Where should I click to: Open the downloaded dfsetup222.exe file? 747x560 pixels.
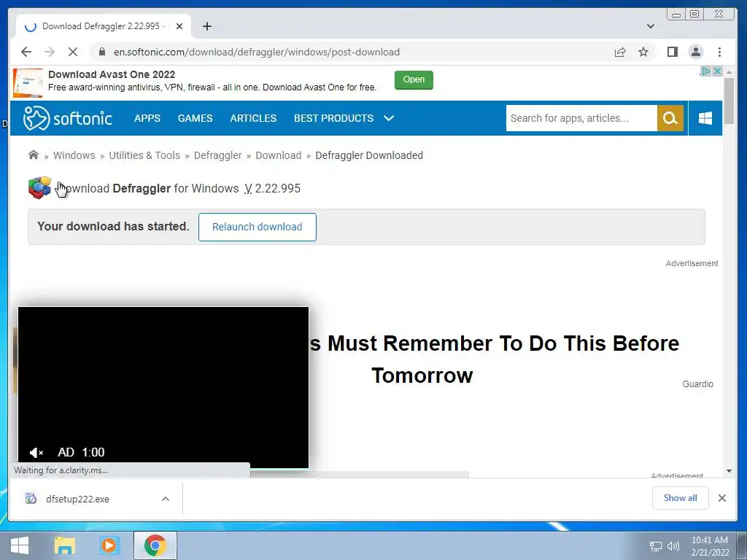(77, 499)
